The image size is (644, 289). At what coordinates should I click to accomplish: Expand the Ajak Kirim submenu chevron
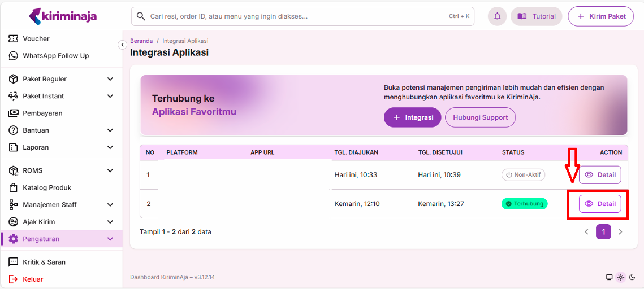(x=110, y=222)
